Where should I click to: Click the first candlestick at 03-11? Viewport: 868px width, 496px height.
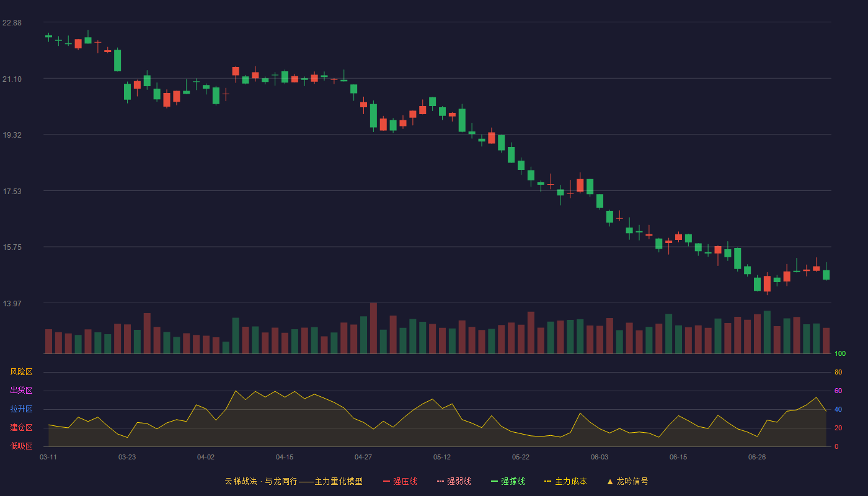point(48,37)
